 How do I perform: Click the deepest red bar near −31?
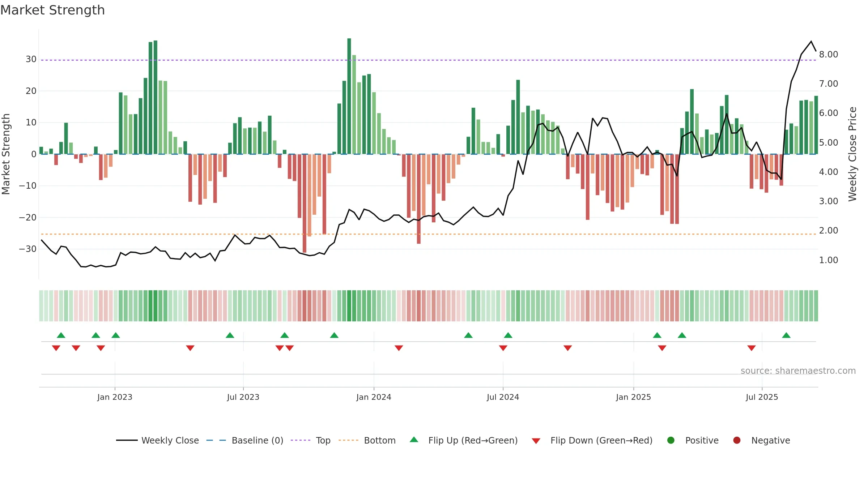point(305,203)
